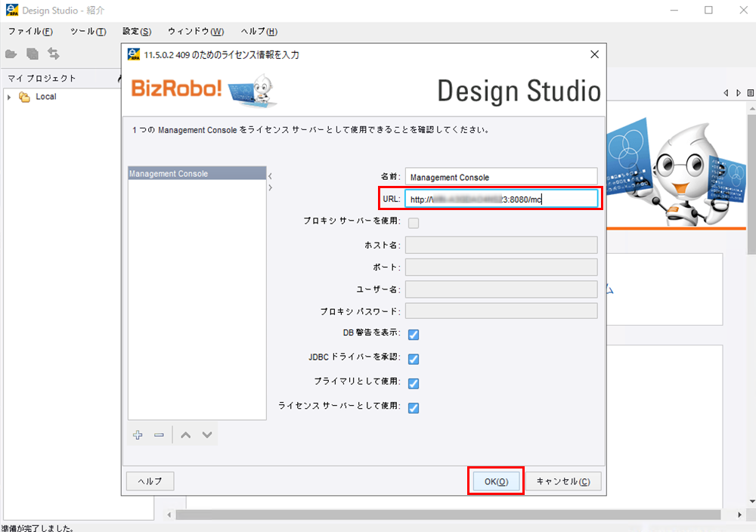Close the license information dialog
Image resolution: width=756 pixels, height=532 pixels.
[594, 54]
